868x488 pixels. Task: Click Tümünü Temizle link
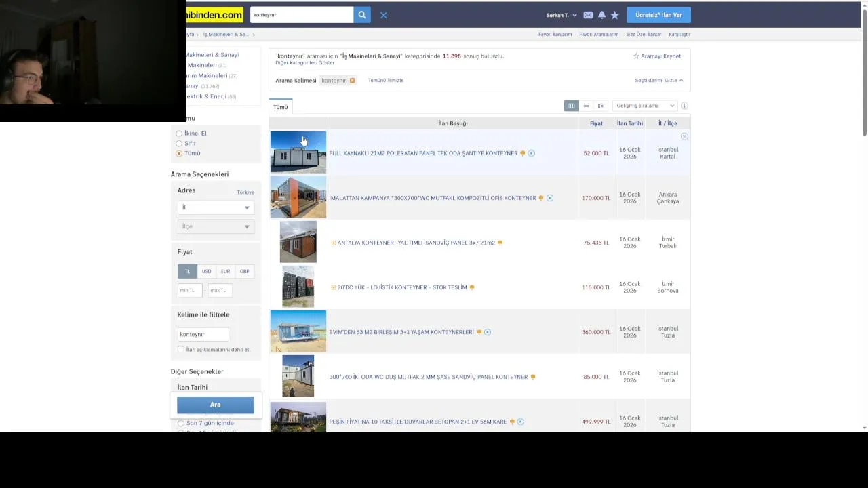(386, 81)
